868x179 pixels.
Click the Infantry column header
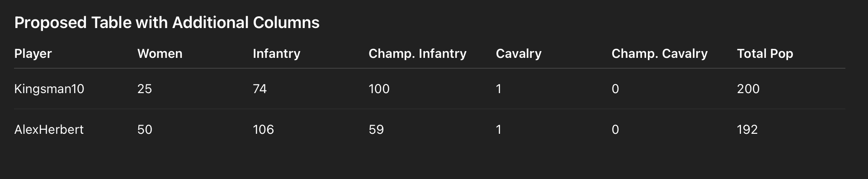click(276, 54)
